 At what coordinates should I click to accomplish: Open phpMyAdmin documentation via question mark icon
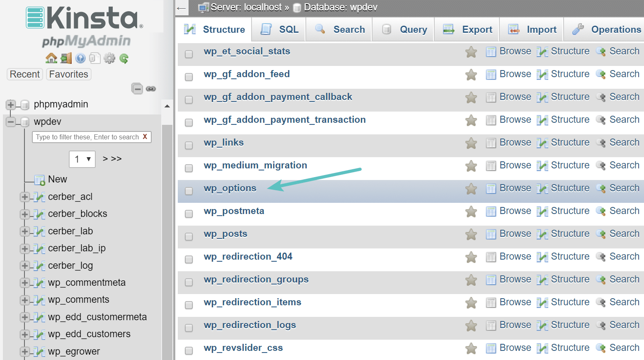80,58
